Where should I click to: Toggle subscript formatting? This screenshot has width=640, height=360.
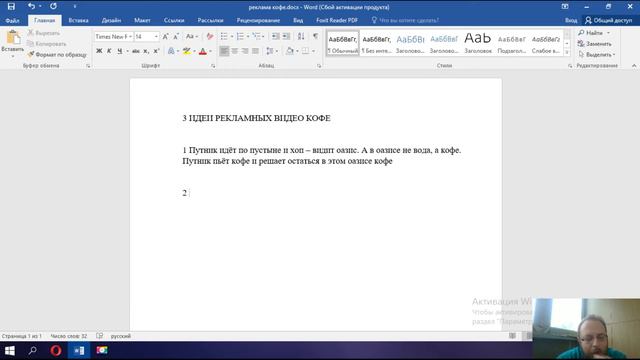point(146,51)
